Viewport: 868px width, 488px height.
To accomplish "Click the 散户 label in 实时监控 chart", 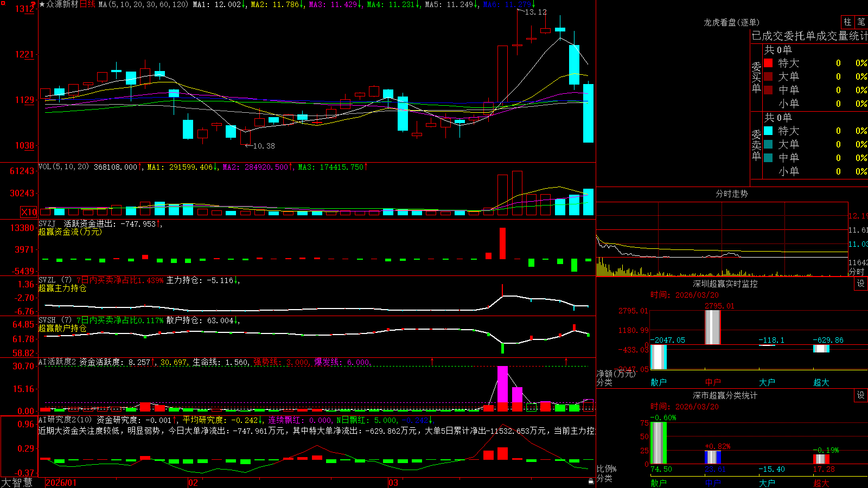I will click(659, 382).
